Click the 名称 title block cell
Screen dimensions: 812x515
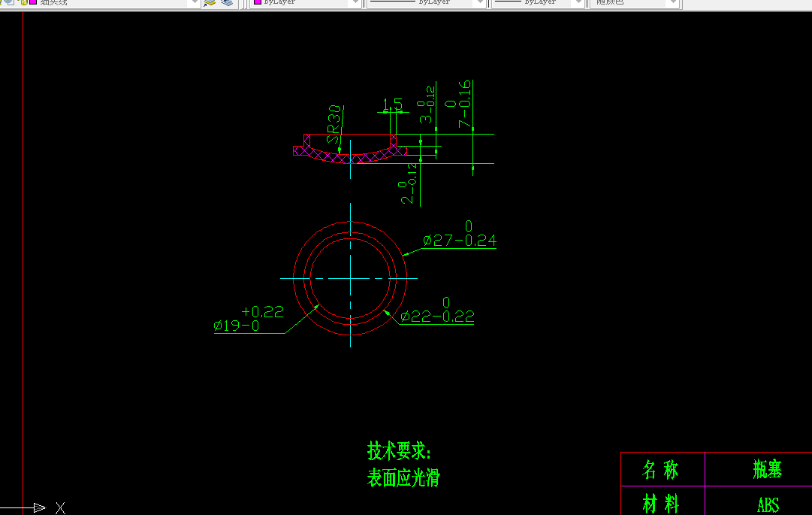(663, 469)
